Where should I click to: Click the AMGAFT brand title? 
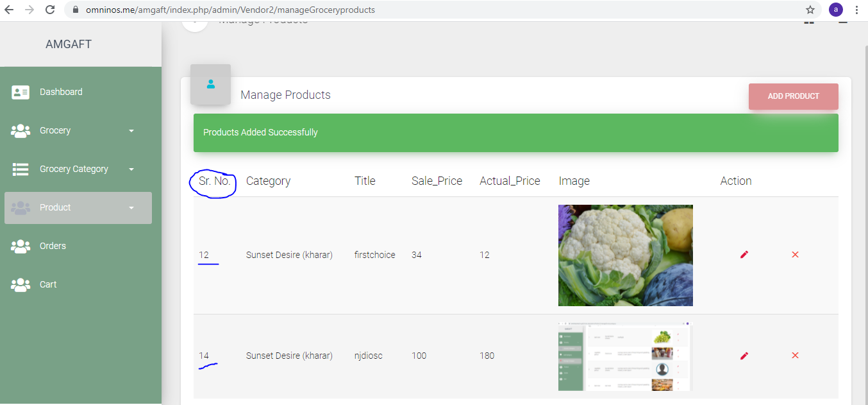click(69, 44)
